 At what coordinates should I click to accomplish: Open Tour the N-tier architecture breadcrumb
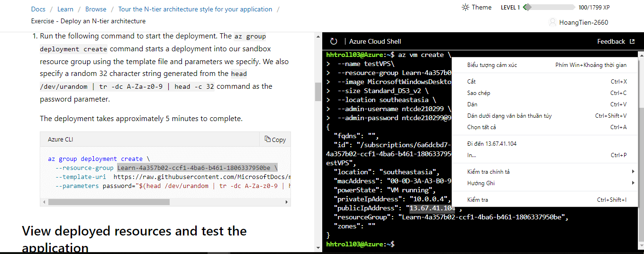point(195,9)
